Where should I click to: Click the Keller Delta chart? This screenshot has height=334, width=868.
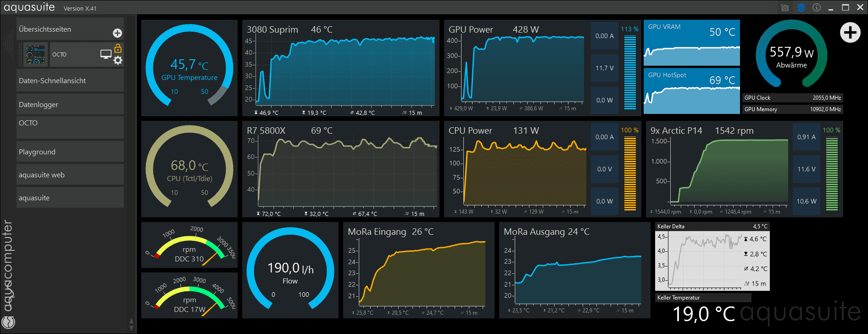712,256
